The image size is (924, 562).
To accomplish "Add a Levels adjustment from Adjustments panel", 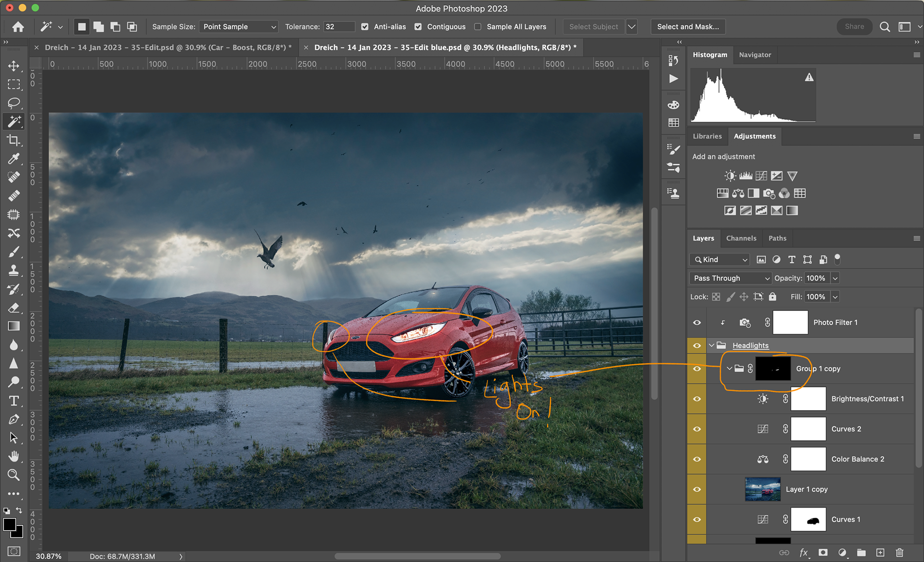I will point(745,176).
